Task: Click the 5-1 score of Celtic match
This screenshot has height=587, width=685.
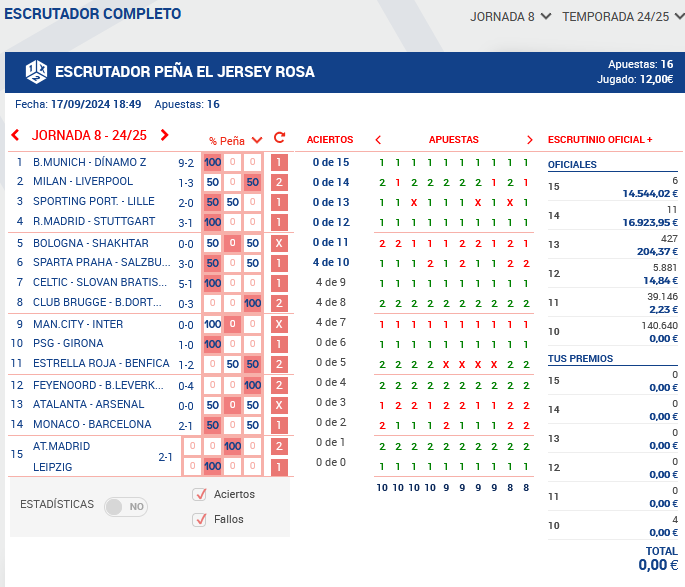Action: click(185, 284)
